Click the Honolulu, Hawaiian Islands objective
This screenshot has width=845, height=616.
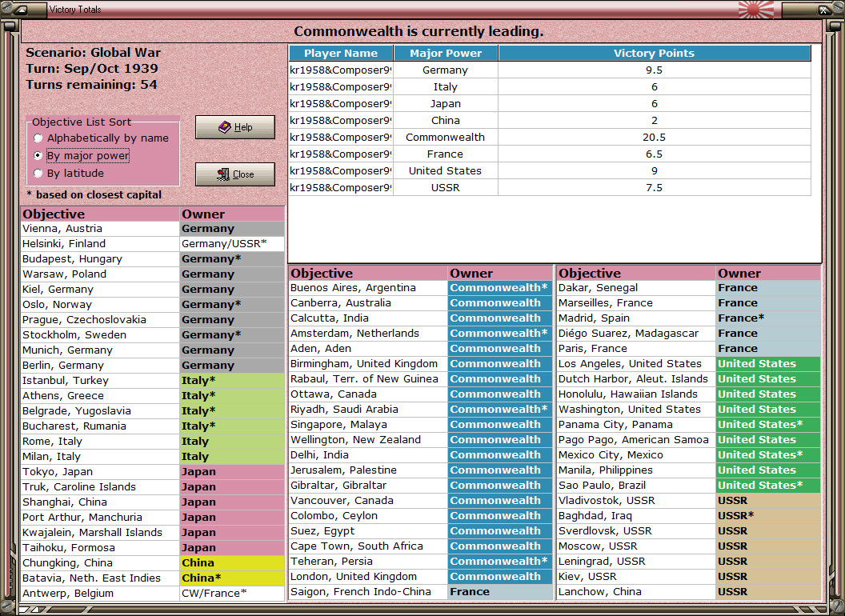coord(636,394)
